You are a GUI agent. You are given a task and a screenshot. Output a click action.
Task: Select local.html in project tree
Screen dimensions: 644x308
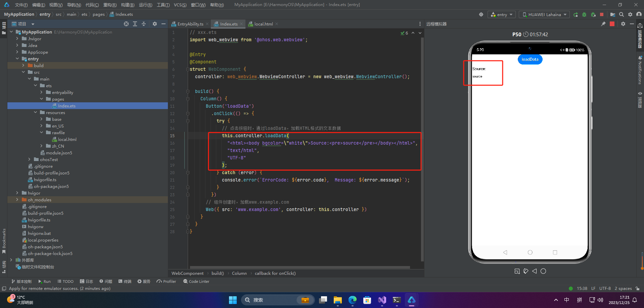tap(67, 139)
